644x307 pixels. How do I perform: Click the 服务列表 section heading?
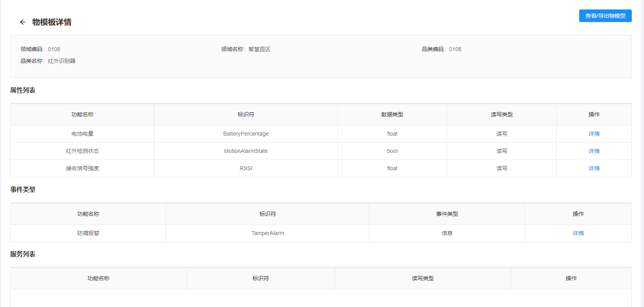tap(23, 254)
